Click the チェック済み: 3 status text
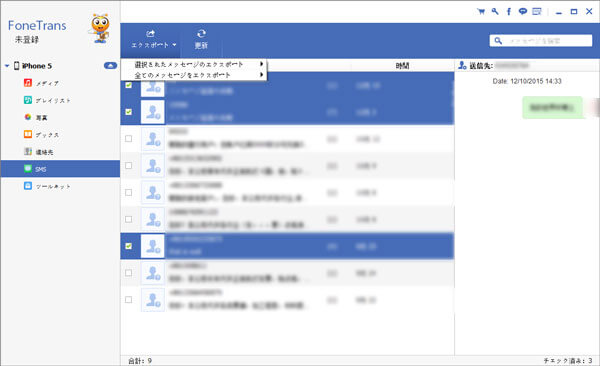 click(568, 361)
